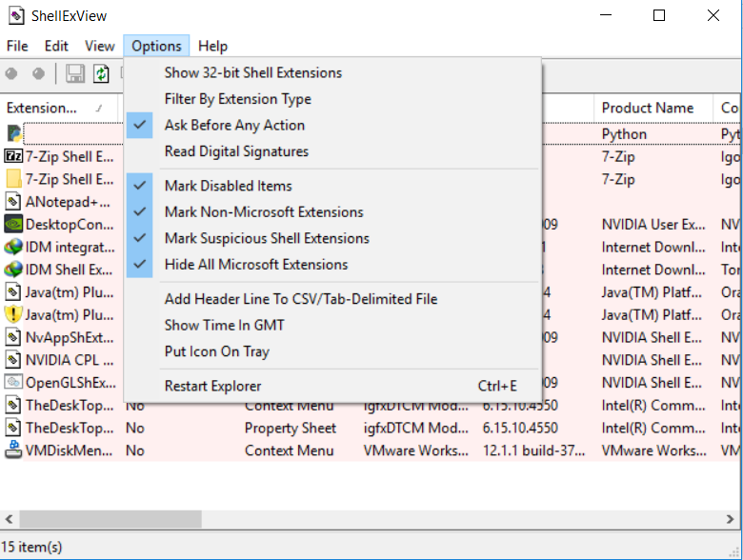Close the Options menu

pyautogui.click(x=156, y=46)
